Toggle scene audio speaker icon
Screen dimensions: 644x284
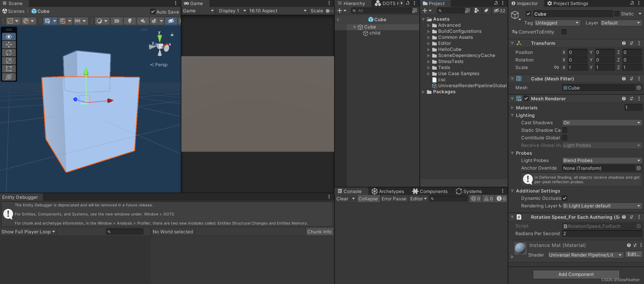click(x=143, y=21)
